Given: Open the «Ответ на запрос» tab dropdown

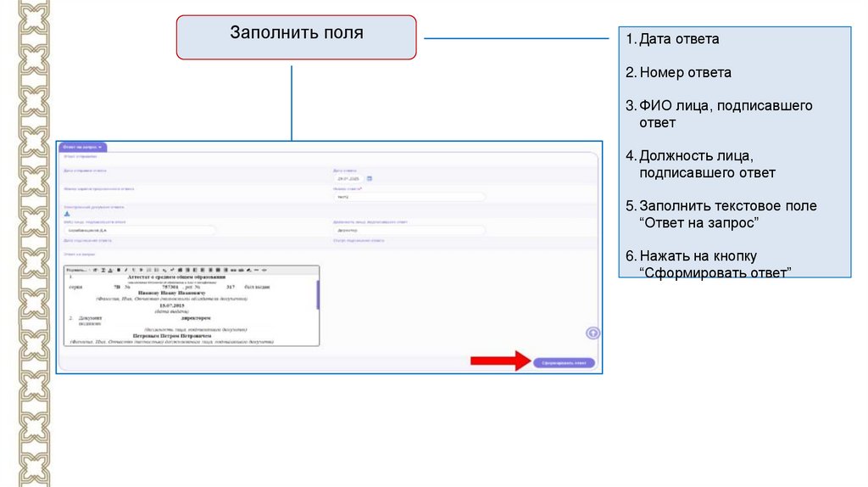Looking at the screenshot, I should point(82,148).
